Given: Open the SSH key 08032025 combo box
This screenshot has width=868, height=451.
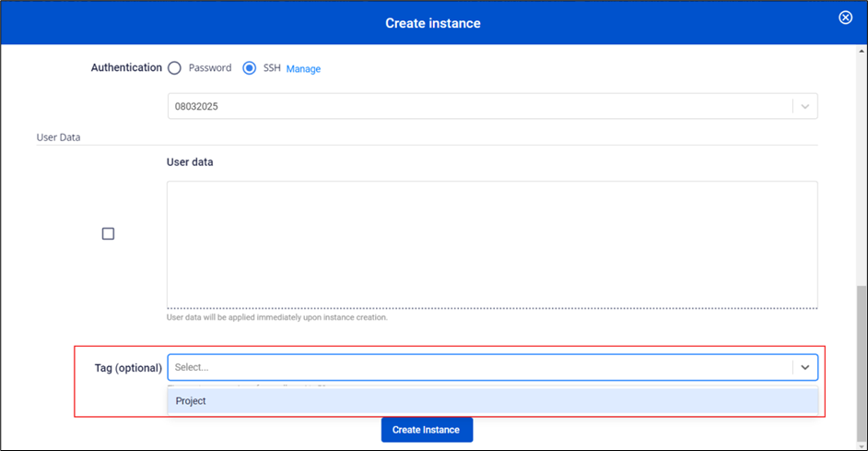Looking at the screenshot, I should 479,106.
